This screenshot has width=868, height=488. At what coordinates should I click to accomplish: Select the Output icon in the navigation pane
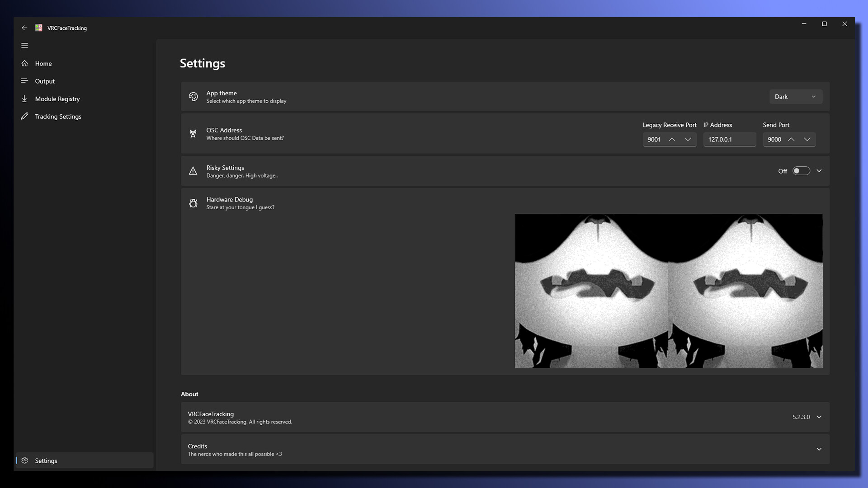pos(25,81)
